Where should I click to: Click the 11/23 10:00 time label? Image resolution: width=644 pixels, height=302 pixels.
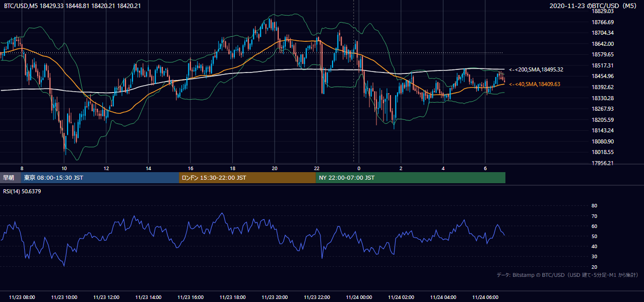click(64, 297)
